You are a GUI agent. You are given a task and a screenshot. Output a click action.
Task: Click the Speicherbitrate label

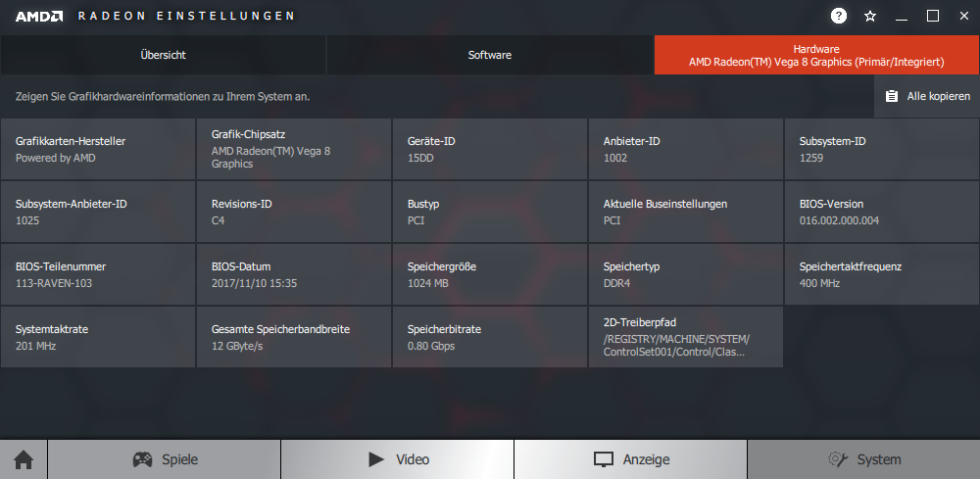tap(444, 329)
